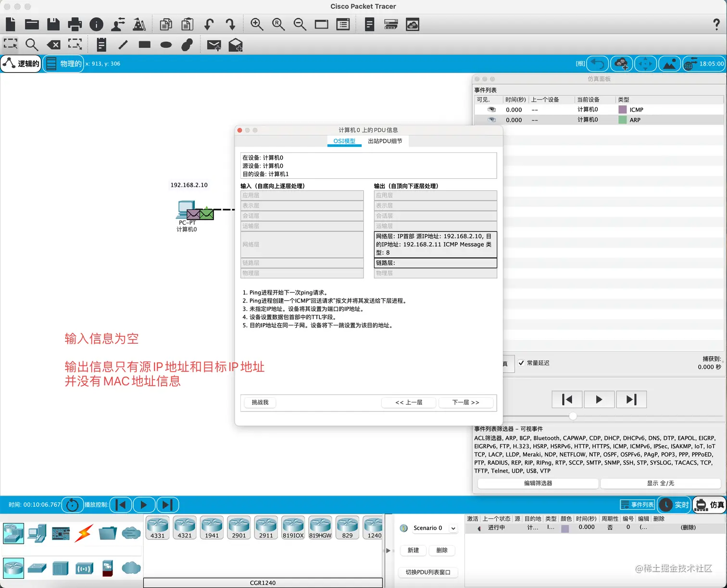The height and width of the screenshot is (588, 727).
Task: Click ARP green color swatch
Action: tap(623, 120)
